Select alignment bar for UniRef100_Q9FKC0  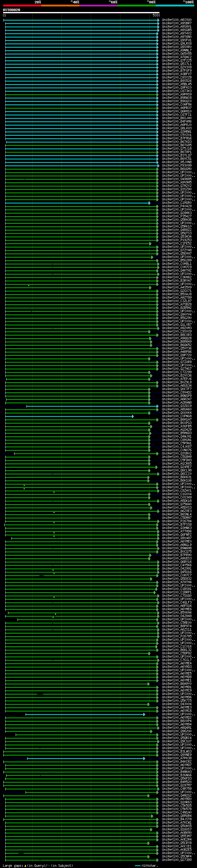coord(82,88)
